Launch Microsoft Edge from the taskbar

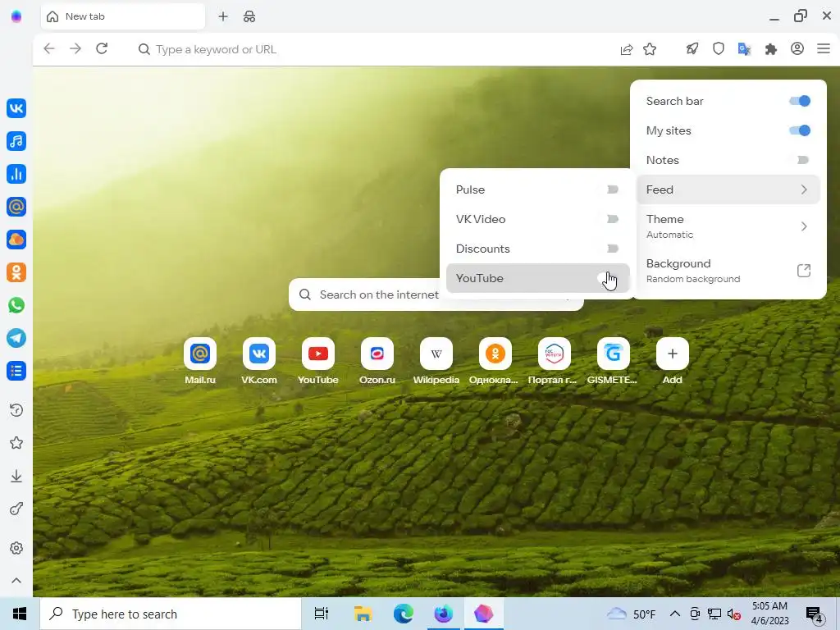[404, 614]
